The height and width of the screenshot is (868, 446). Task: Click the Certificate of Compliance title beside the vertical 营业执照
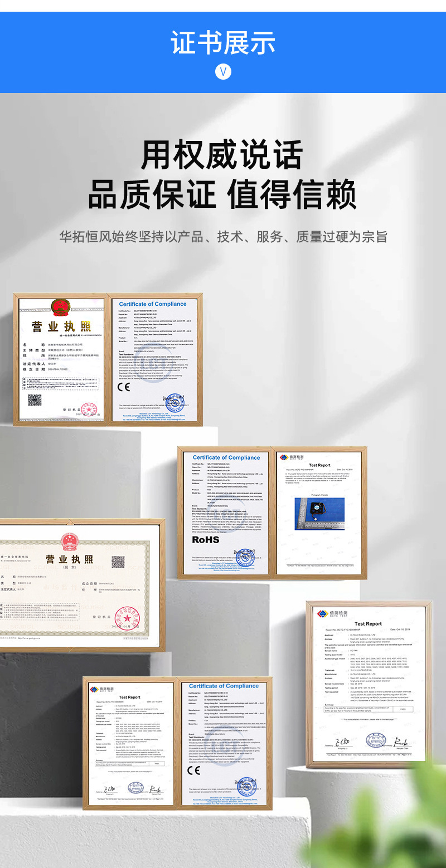tap(152, 304)
